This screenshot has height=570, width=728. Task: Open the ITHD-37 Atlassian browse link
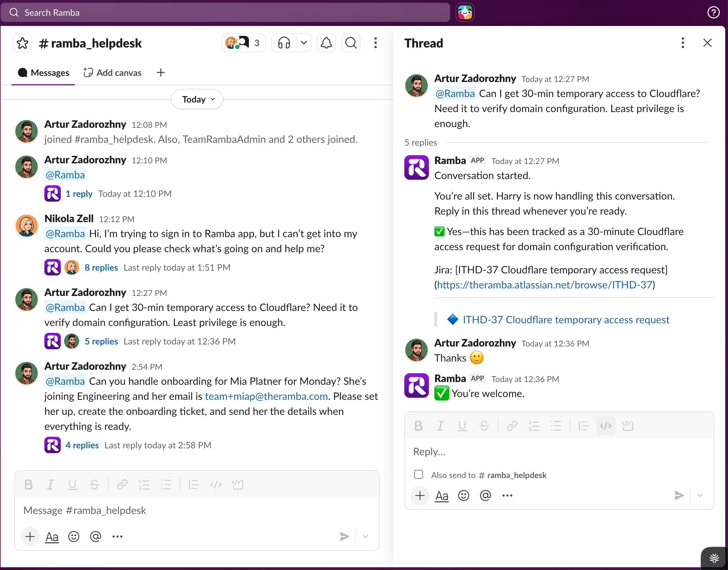coord(544,285)
